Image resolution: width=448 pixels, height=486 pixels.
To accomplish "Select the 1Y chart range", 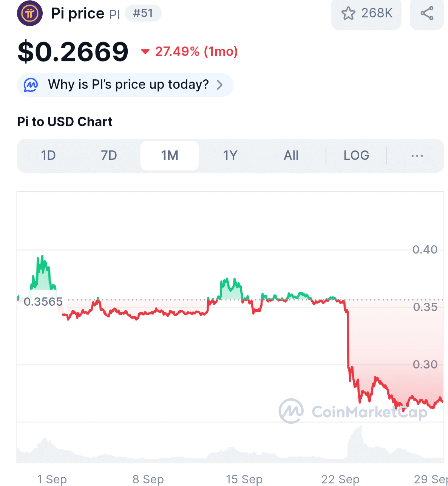I will (x=230, y=156).
